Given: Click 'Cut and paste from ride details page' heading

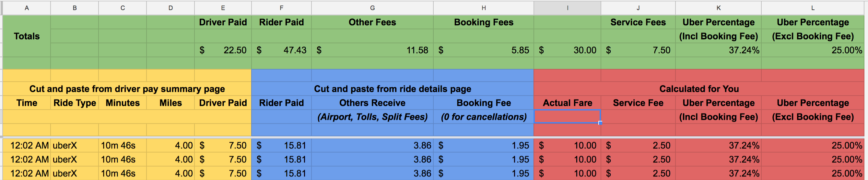Looking at the screenshot, I should 392,89.
